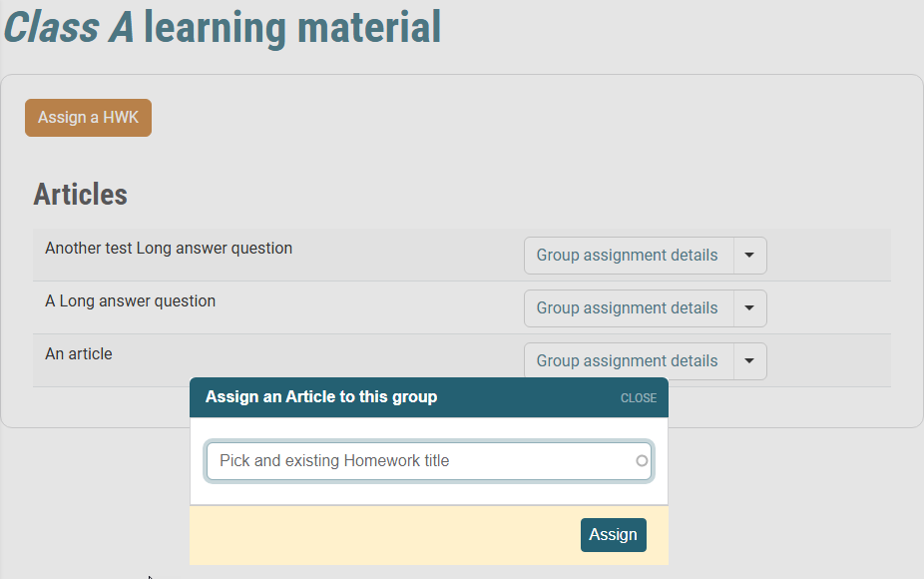Viewport: 924px width, 579px height.
Task: Open Group assignment details for Another test Long answer question
Action: click(628, 256)
